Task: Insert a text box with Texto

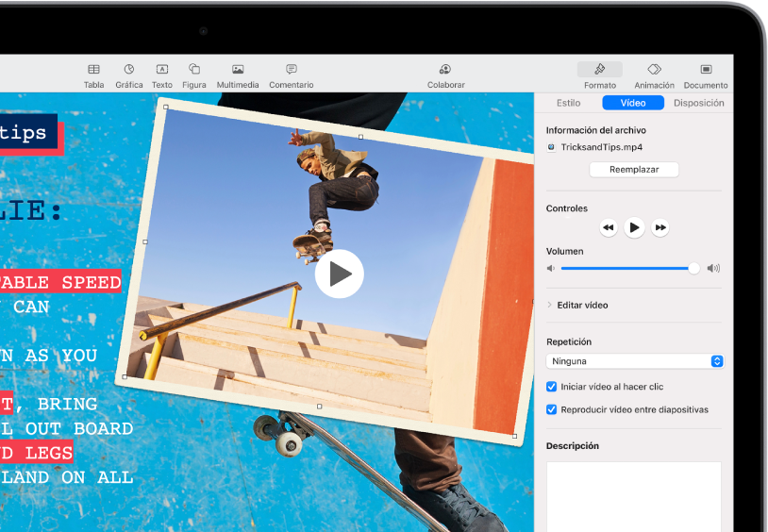Action: pos(162,70)
